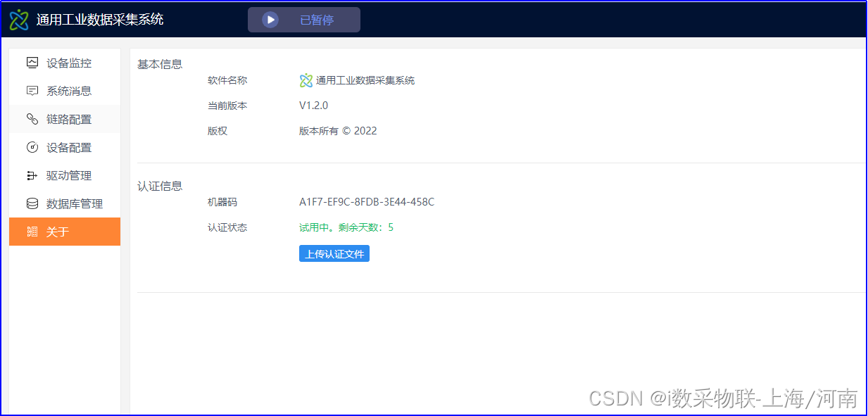868x416 pixels.
Task: Click the status text 试用中。剩余天数：5
Action: 346,227
